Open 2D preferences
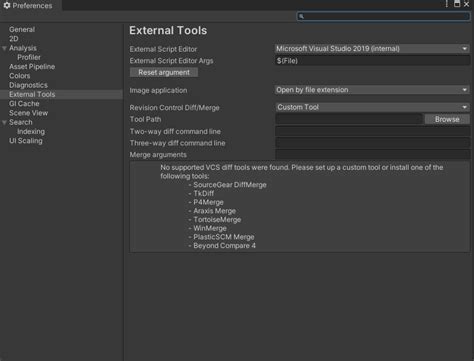474x361 pixels. click(x=14, y=39)
